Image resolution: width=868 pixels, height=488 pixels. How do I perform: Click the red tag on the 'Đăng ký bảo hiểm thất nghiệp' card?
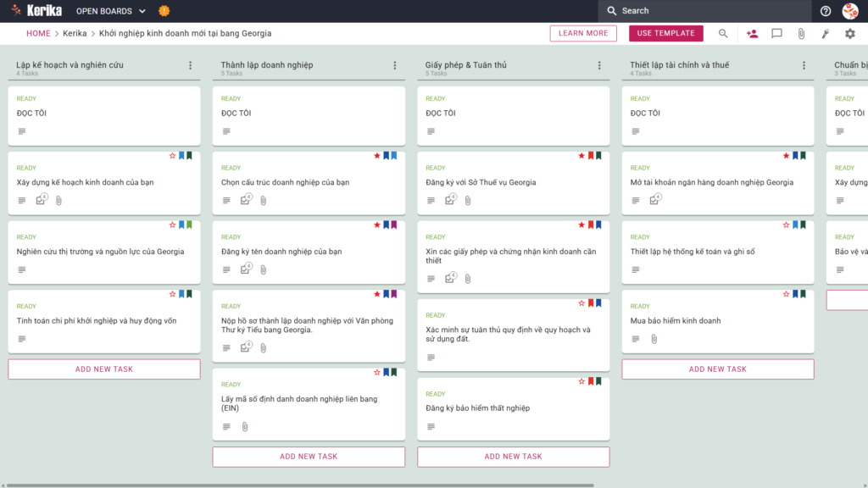point(591,381)
